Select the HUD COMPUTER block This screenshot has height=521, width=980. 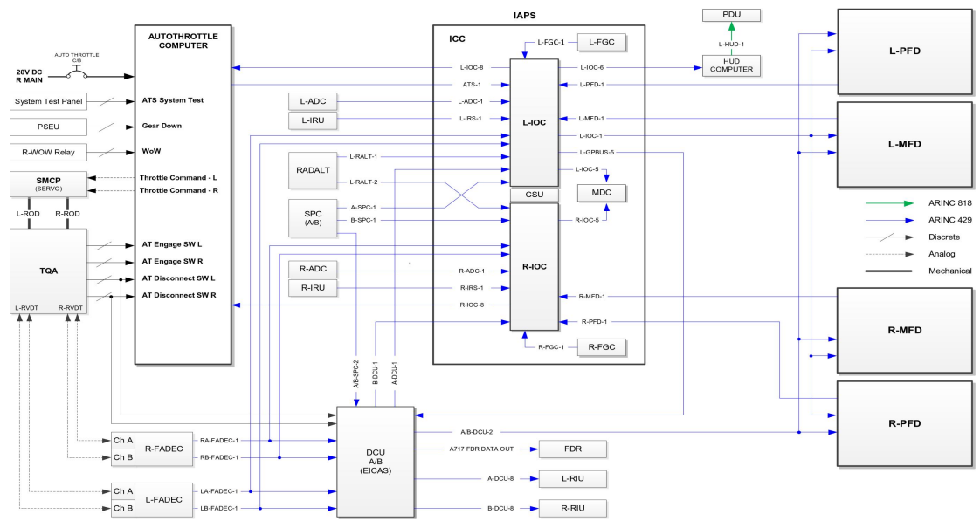pyautogui.click(x=731, y=65)
